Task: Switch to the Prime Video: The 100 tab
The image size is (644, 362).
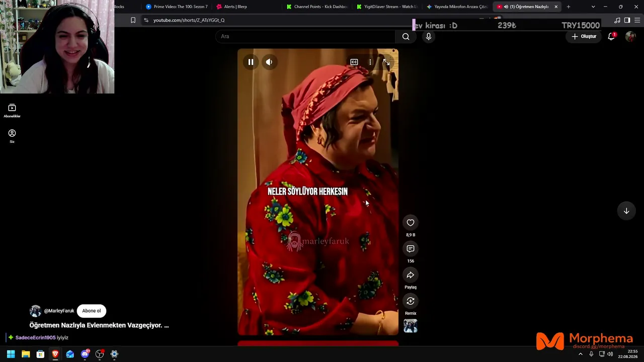Action: pyautogui.click(x=177, y=7)
